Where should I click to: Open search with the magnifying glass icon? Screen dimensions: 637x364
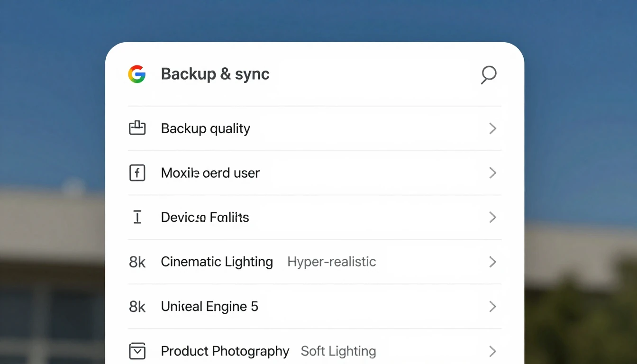pos(488,75)
